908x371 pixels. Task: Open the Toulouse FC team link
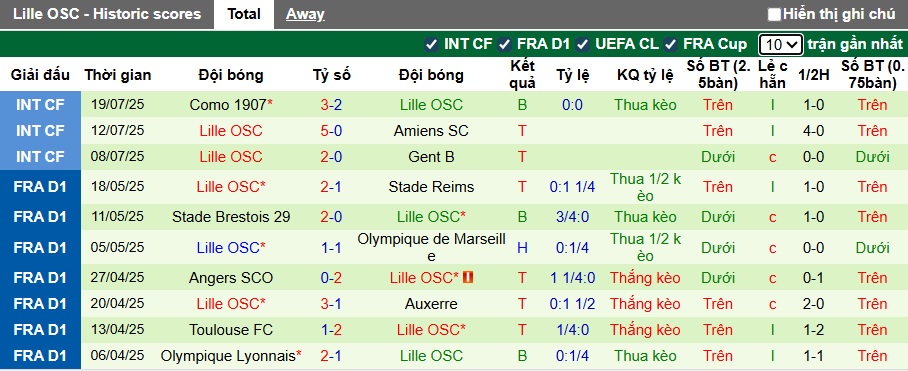[x=230, y=330]
